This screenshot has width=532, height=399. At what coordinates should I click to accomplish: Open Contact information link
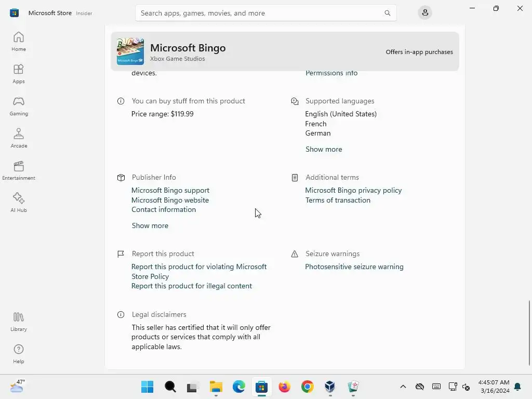pyautogui.click(x=164, y=210)
